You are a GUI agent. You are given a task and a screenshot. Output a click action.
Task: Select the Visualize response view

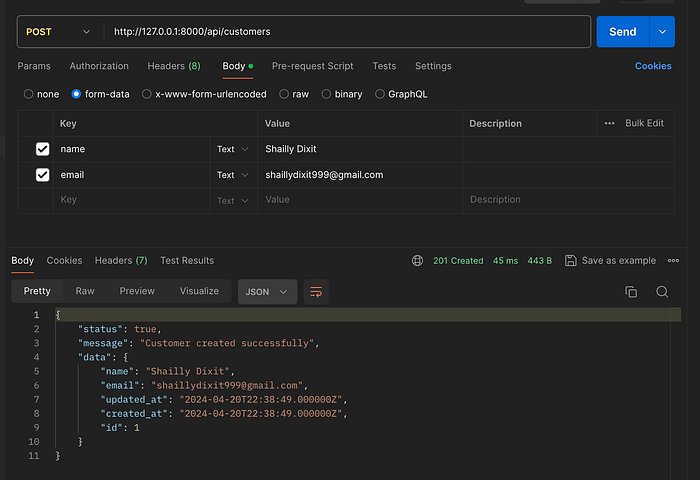(x=199, y=291)
